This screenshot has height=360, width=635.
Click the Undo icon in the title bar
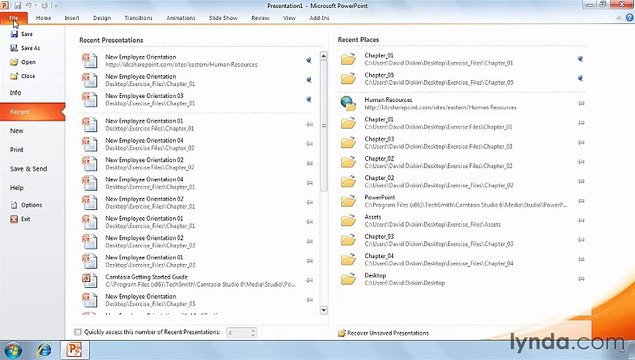(29, 6)
